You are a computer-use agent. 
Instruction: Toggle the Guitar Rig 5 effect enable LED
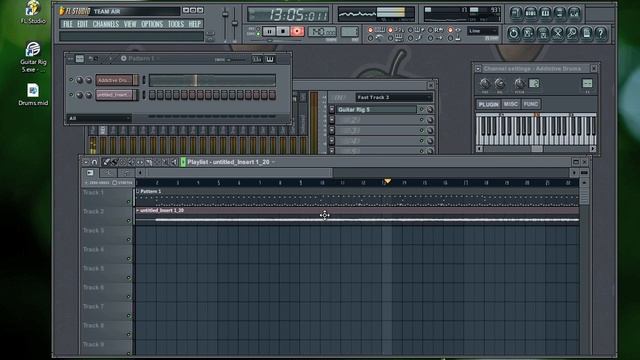coord(422,109)
